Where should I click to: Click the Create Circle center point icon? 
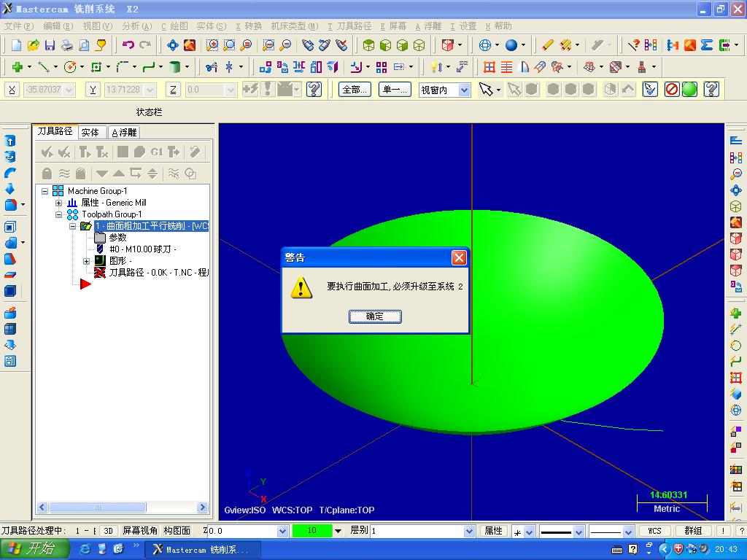(x=70, y=67)
